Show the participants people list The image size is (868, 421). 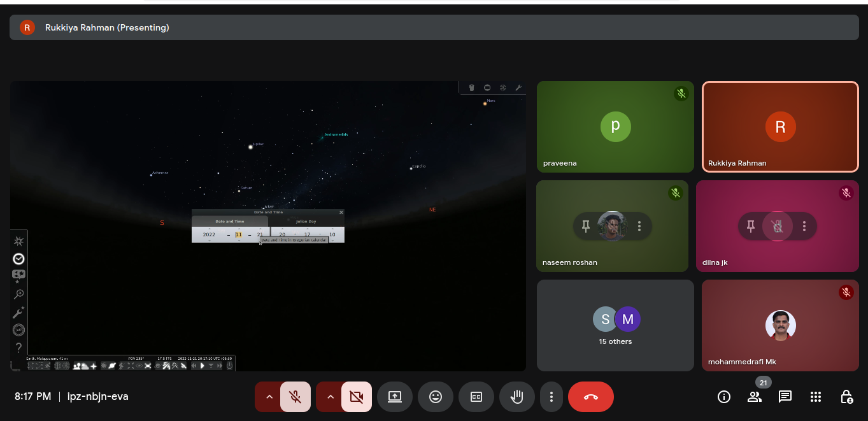tap(755, 397)
